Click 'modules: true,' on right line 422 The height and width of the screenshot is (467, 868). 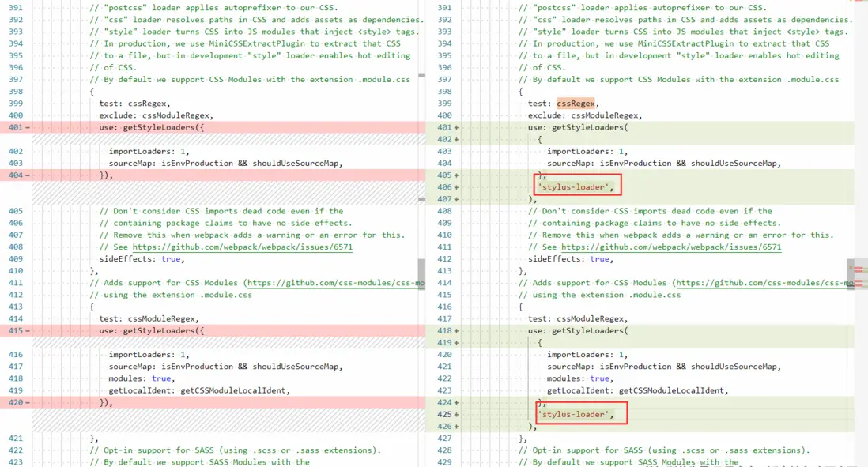pos(580,378)
